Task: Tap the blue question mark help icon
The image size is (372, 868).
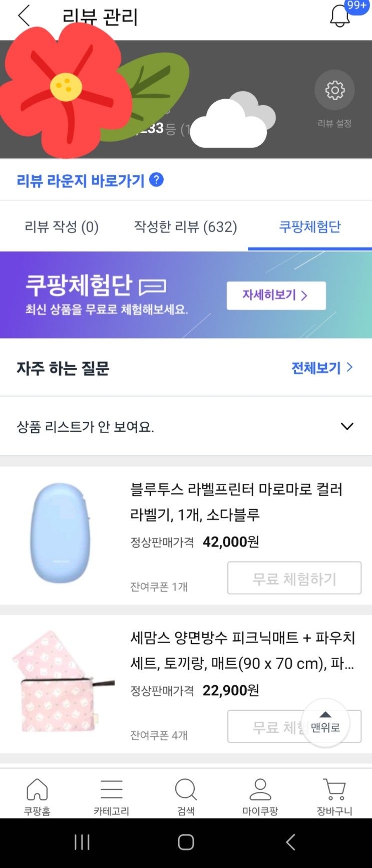Action: point(156,179)
